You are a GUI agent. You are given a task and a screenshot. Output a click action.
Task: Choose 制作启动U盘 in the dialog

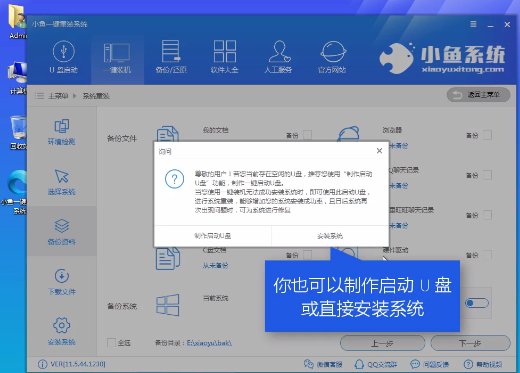[x=213, y=236]
